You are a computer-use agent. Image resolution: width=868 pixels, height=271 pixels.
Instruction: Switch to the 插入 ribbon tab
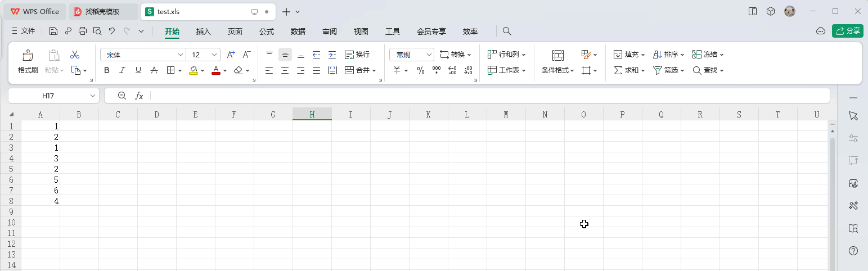(x=203, y=31)
